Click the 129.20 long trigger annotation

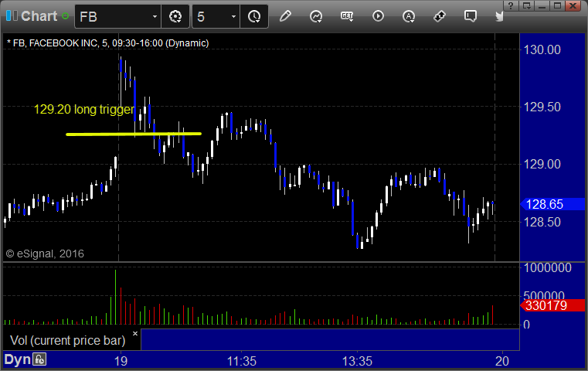click(84, 109)
